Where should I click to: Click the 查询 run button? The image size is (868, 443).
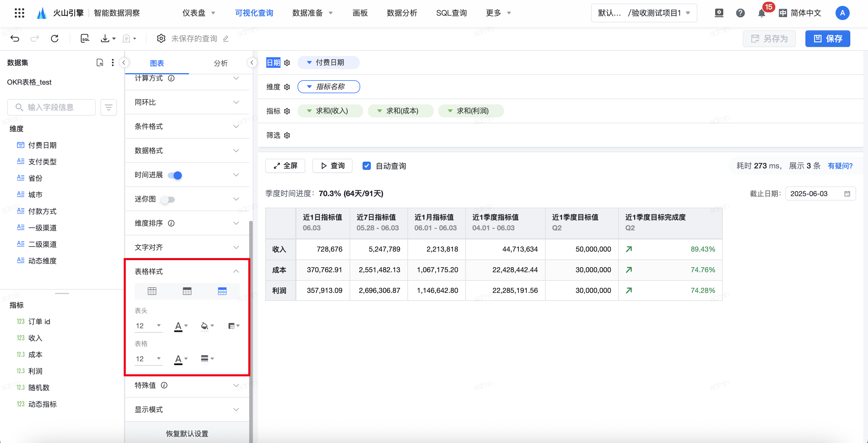pos(332,166)
